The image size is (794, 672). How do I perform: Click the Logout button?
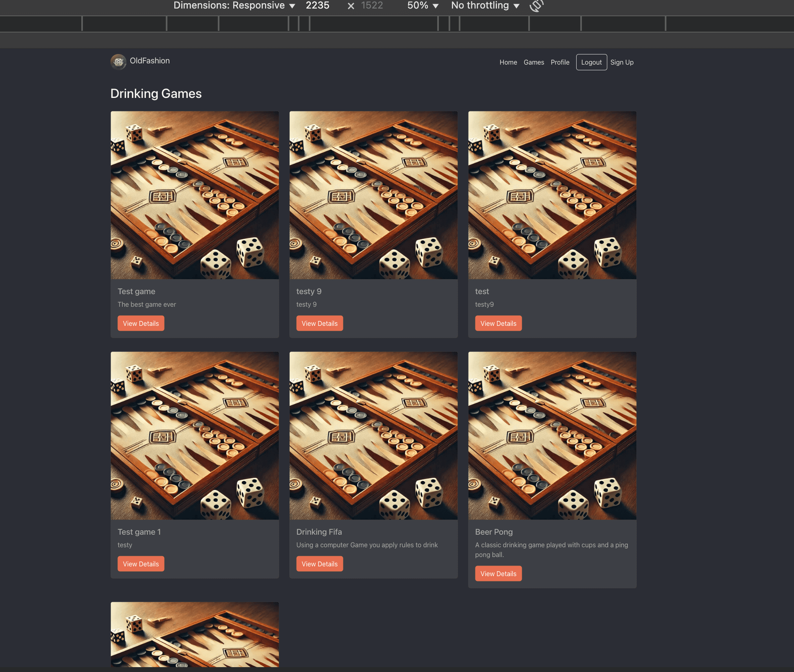591,62
